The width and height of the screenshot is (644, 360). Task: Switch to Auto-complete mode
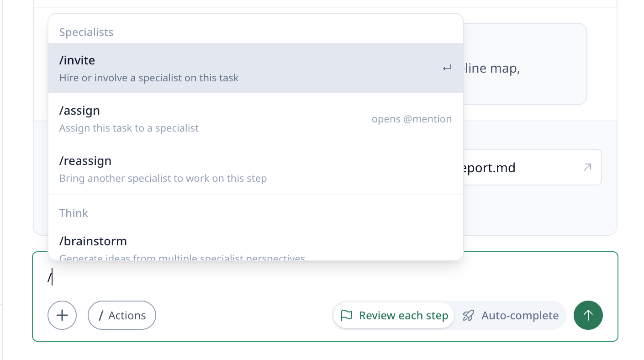pos(511,316)
